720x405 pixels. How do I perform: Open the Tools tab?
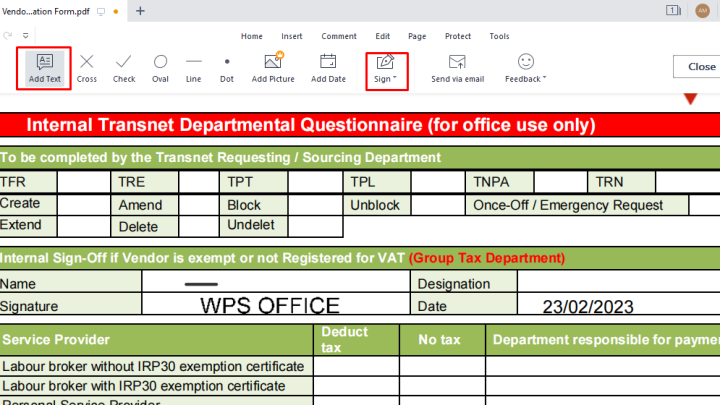pyautogui.click(x=499, y=36)
